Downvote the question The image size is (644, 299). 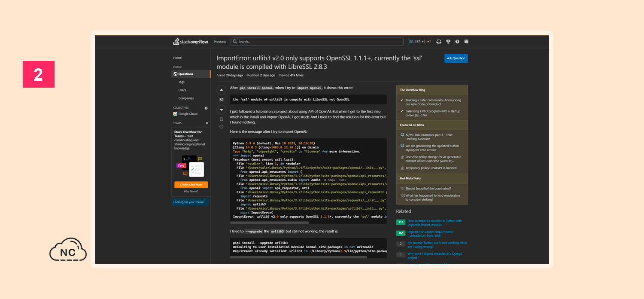222,110
